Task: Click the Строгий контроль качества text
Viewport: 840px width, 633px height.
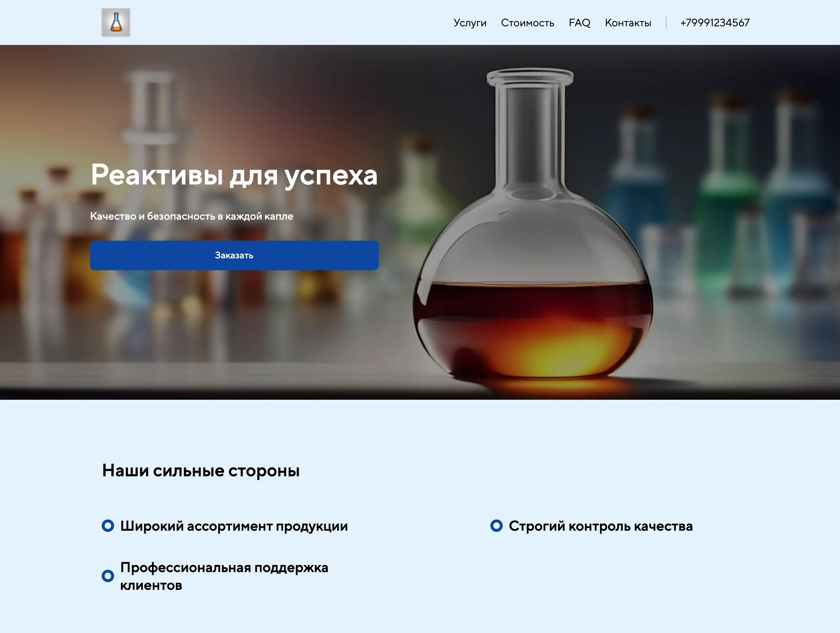Action: 600,526
